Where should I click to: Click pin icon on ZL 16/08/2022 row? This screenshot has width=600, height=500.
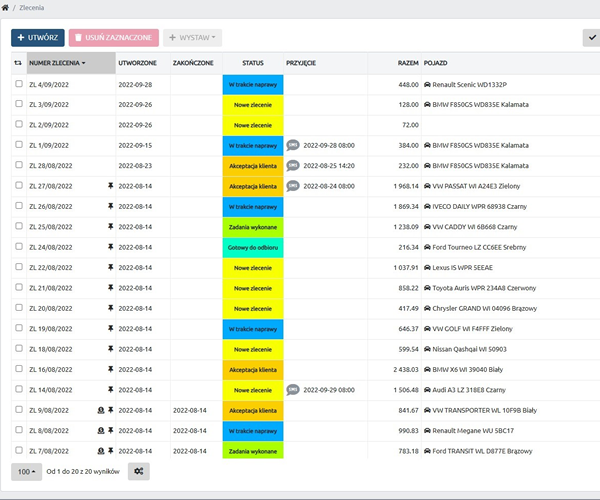tap(111, 369)
